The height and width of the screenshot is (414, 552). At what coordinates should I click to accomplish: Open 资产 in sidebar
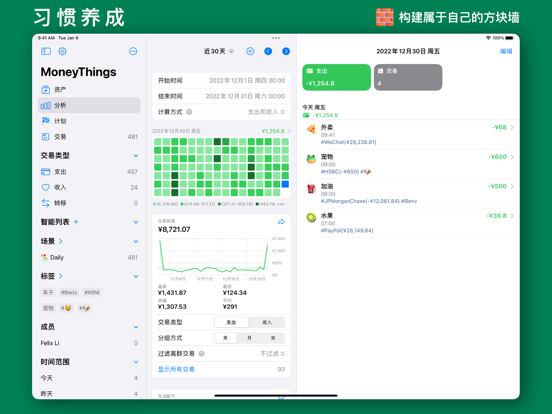[89, 90]
